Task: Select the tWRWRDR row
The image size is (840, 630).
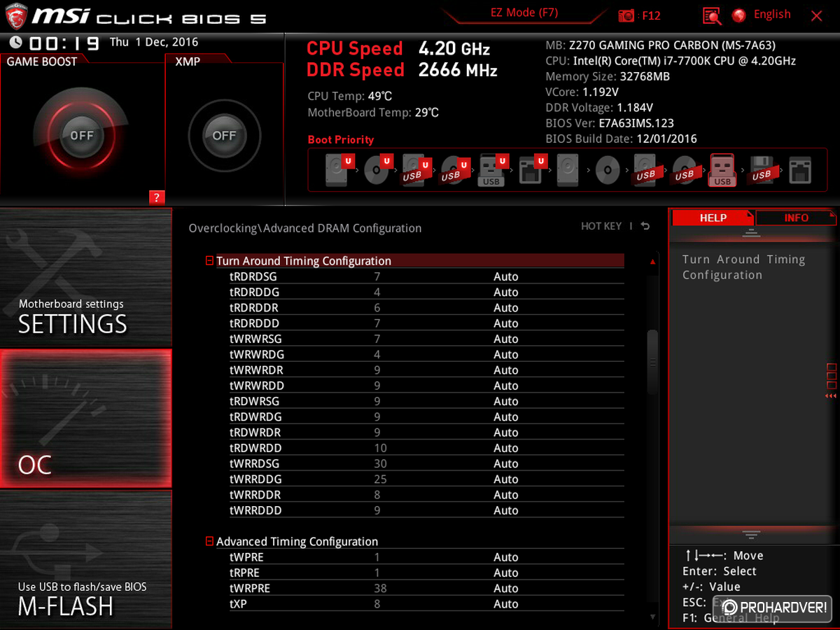Action: click(427, 370)
